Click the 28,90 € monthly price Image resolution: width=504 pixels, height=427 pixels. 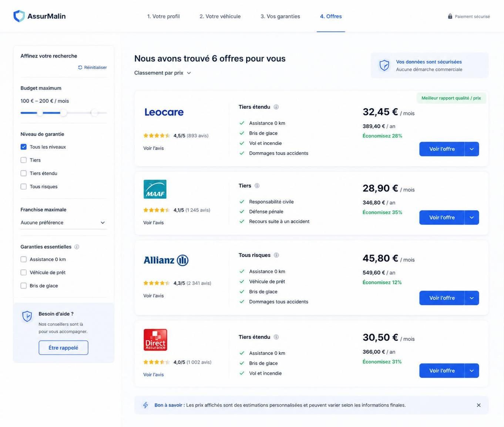tap(380, 188)
